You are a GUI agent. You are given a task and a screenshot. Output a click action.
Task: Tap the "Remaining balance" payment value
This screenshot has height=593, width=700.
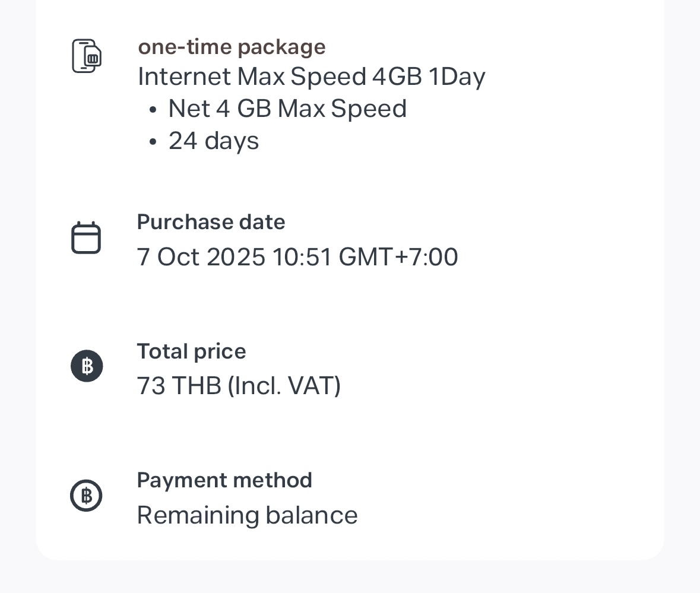(x=247, y=515)
